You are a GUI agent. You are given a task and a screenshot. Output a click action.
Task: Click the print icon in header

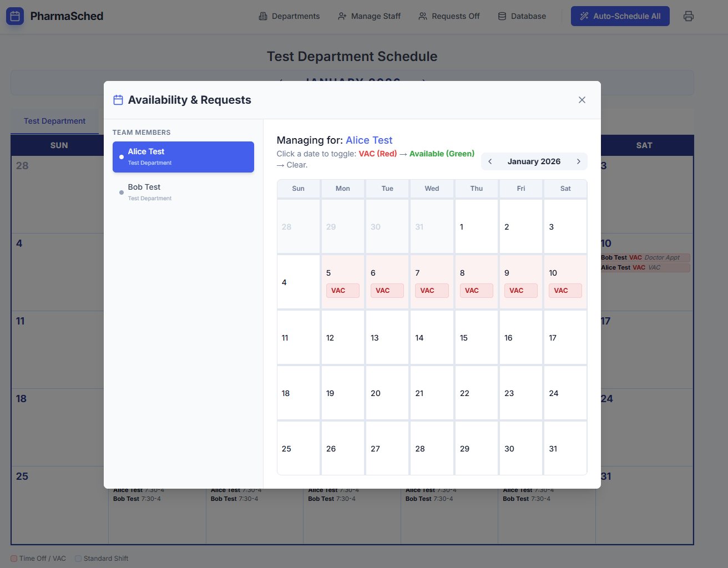tap(688, 16)
